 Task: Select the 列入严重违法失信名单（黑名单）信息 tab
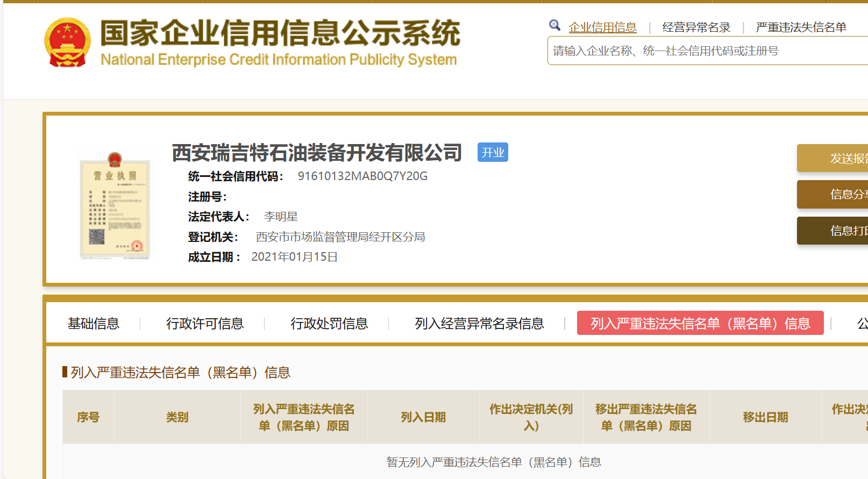point(700,323)
